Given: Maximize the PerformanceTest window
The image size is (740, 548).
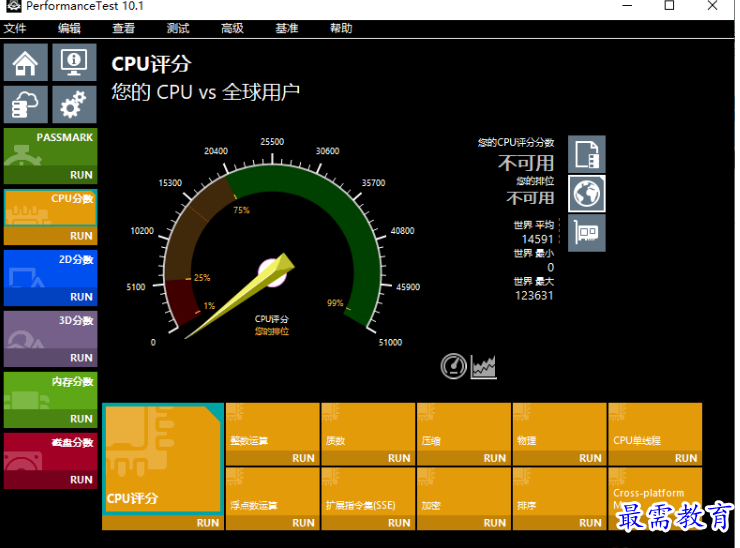Looking at the screenshot, I should [x=669, y=6].
